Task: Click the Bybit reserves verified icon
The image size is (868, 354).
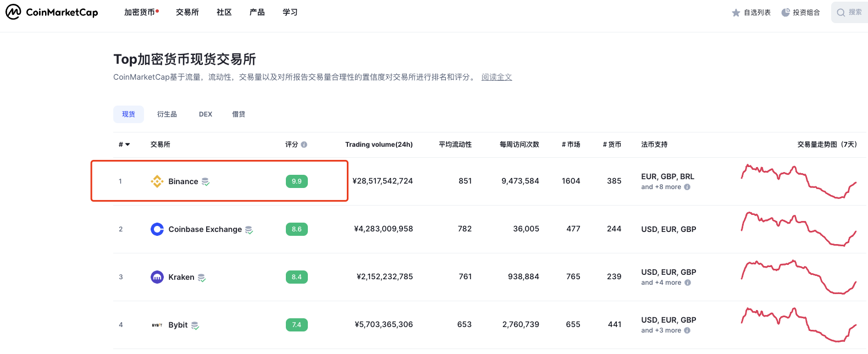Action: pos(195,325)
